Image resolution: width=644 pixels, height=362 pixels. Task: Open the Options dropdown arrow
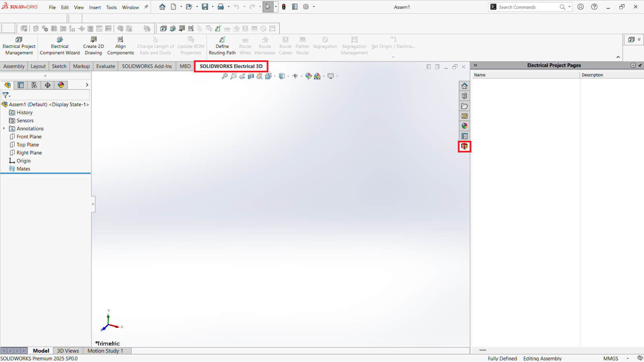pos(314,7)
